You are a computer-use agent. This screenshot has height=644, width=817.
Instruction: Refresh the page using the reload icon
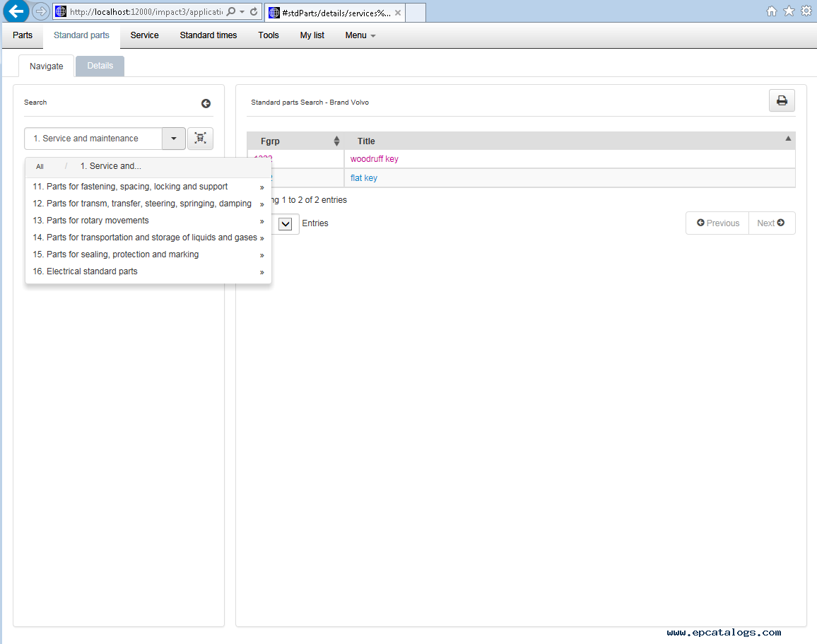click(254, 11)
